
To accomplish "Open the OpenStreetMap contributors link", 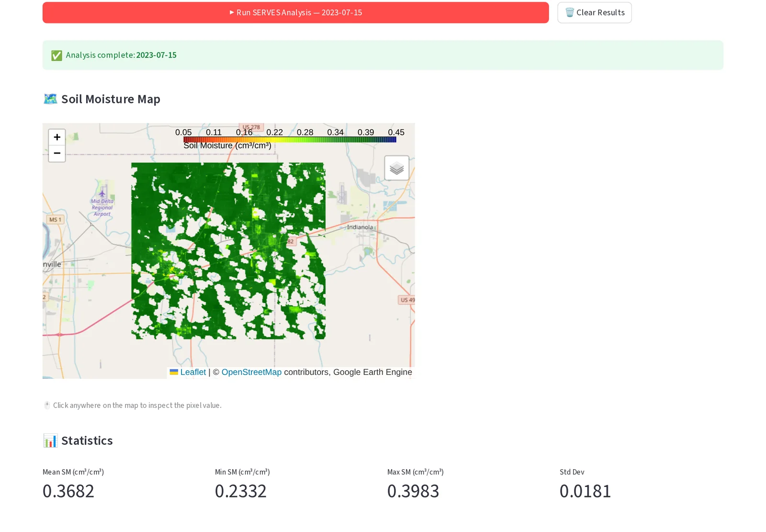I will [251, 372].
